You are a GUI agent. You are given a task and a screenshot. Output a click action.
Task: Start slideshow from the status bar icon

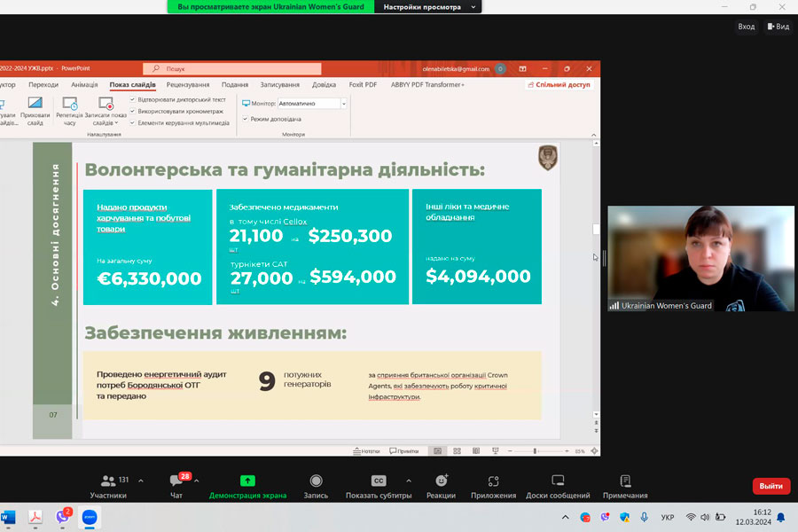tap(495, 451)
